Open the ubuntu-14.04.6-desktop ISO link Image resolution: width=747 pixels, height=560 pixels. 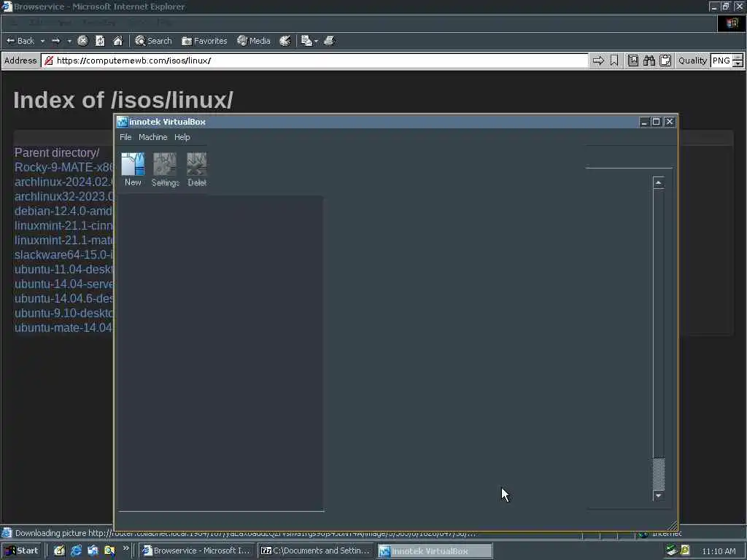64,298
